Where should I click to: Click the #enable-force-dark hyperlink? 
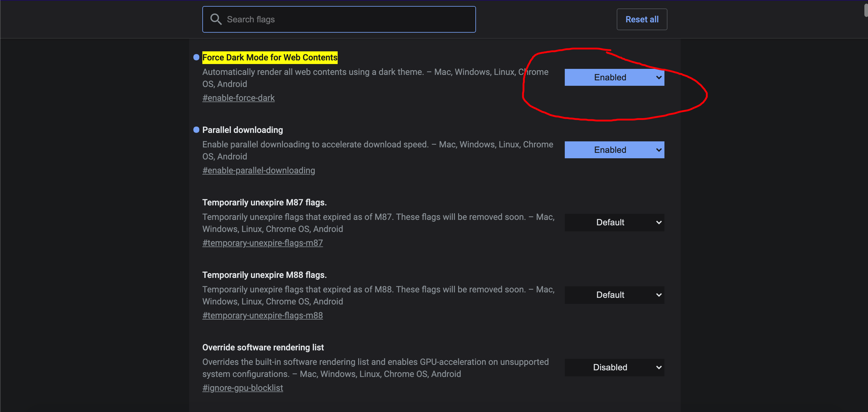(239, 98)
